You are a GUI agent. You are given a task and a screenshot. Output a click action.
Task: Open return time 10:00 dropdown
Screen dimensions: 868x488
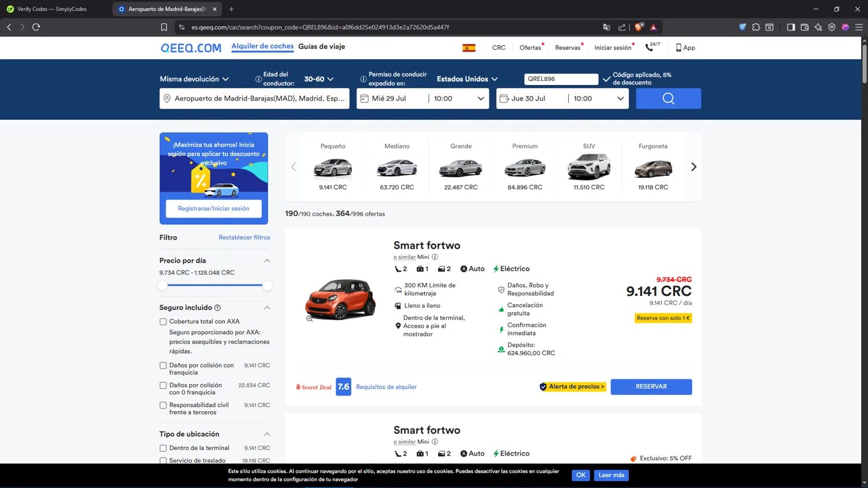(x=598, y=99)
